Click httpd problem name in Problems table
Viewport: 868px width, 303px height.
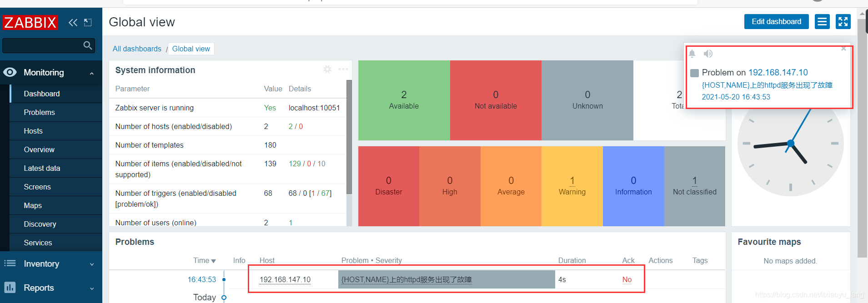[x=406, y=279]
